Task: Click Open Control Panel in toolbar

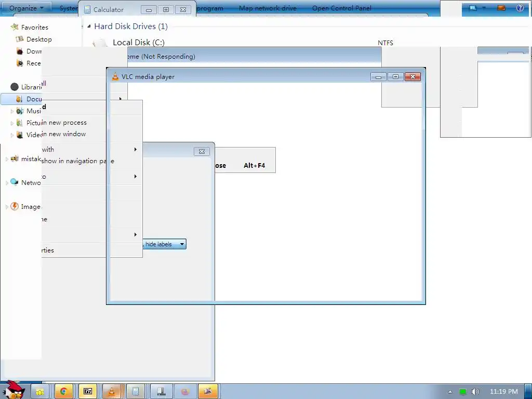Action: (x=341, y=8)
